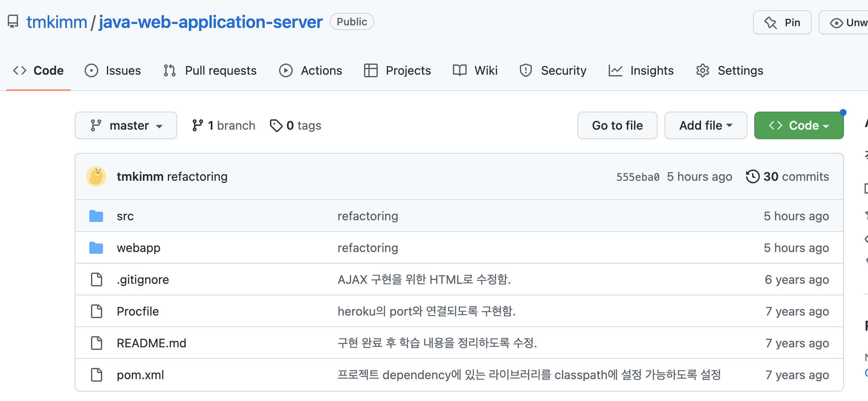Expand the Add file dropdown
This screenshot has width=868, height=401.
tap(706, 125)
